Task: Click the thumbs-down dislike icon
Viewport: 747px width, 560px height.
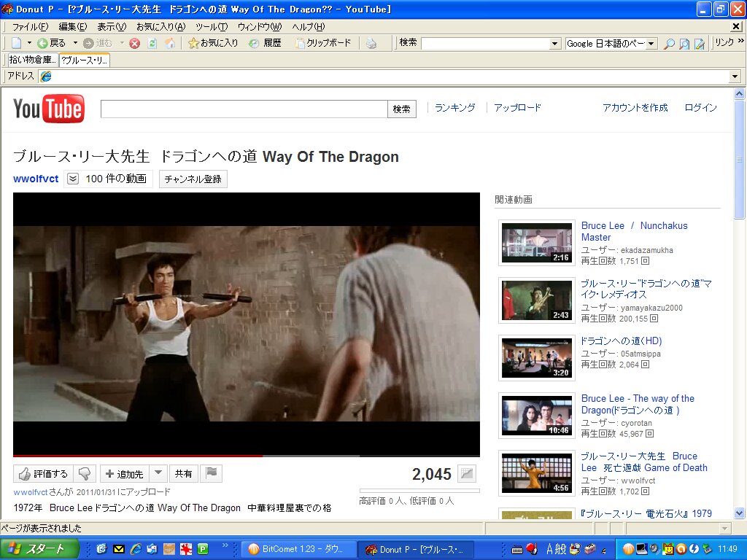Action: [85, 474]
